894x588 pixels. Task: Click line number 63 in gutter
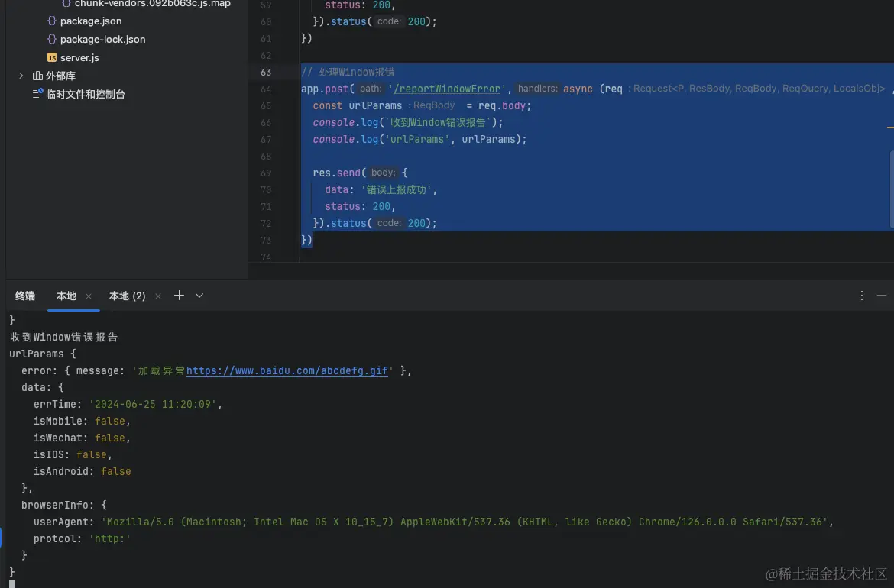point(266,73)
